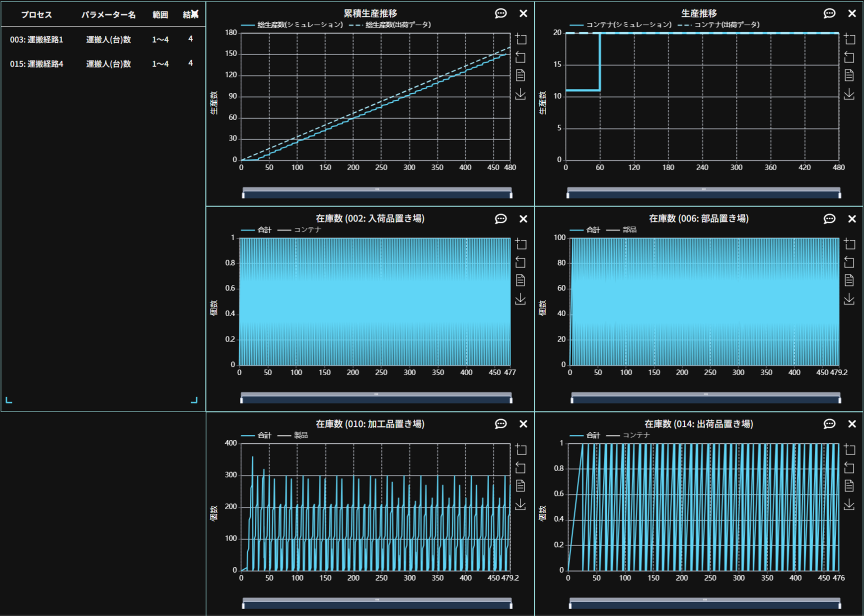Viewport: 864px width, 616px height.
Task: Hide the コンテナ(シミュレーション) legend series
Action: (x=621, y=25)
